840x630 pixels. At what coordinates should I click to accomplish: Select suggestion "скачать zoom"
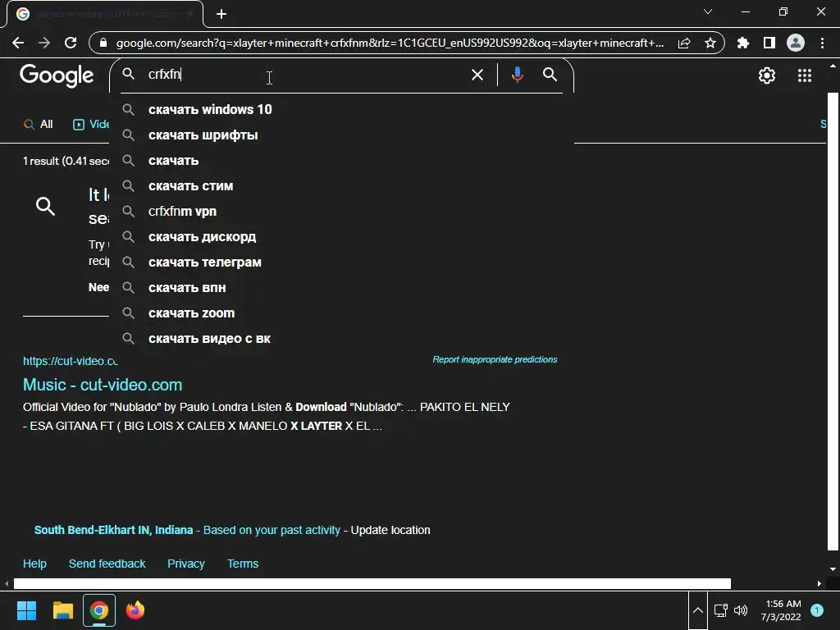pyautogui.click(x=341, y=313)
